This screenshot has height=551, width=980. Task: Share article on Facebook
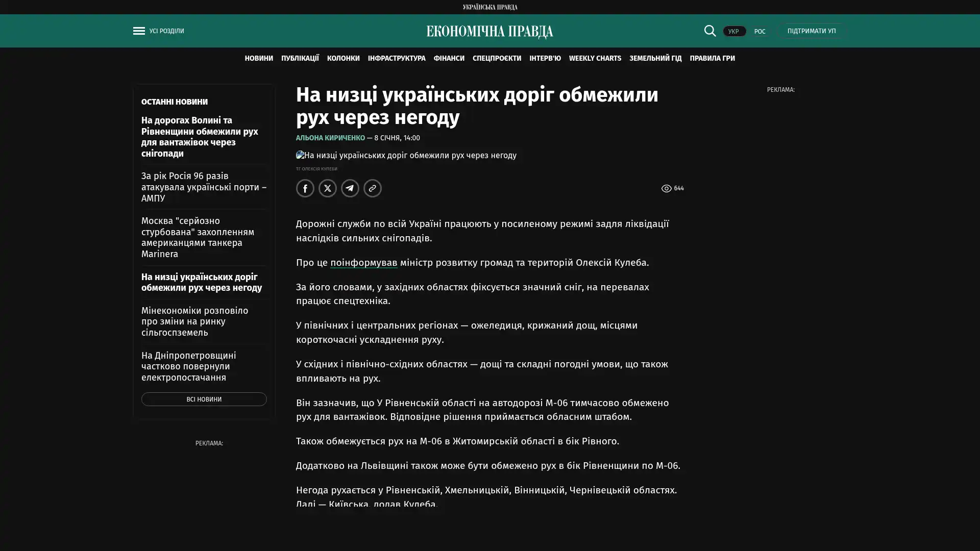point(305,188)
